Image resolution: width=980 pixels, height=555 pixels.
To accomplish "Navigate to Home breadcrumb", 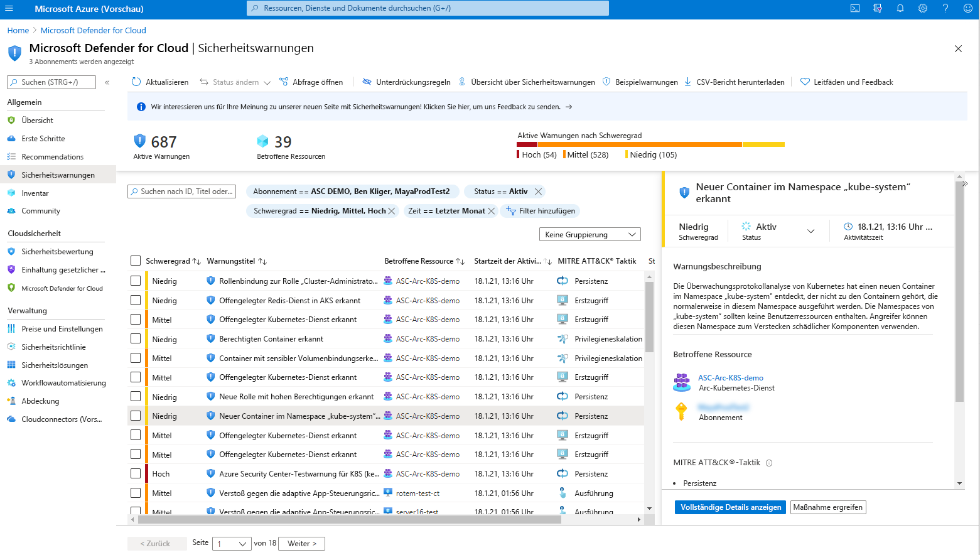I will coord(18,30).
